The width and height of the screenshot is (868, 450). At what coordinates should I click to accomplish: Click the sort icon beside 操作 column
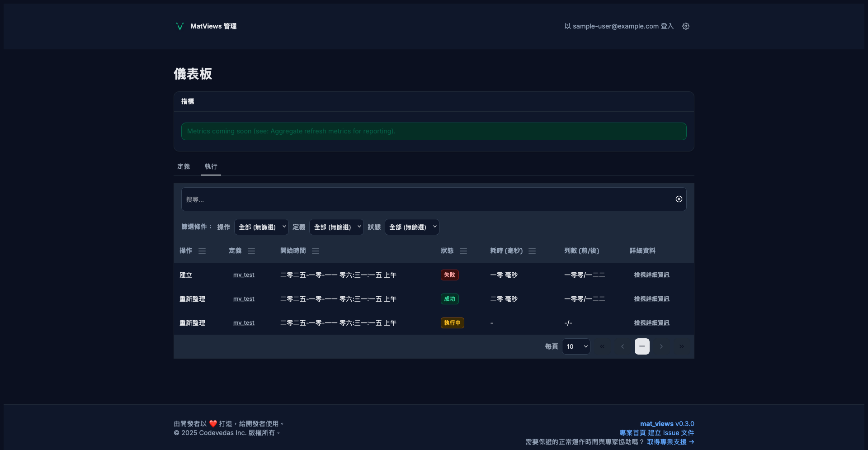pos(202,251)
